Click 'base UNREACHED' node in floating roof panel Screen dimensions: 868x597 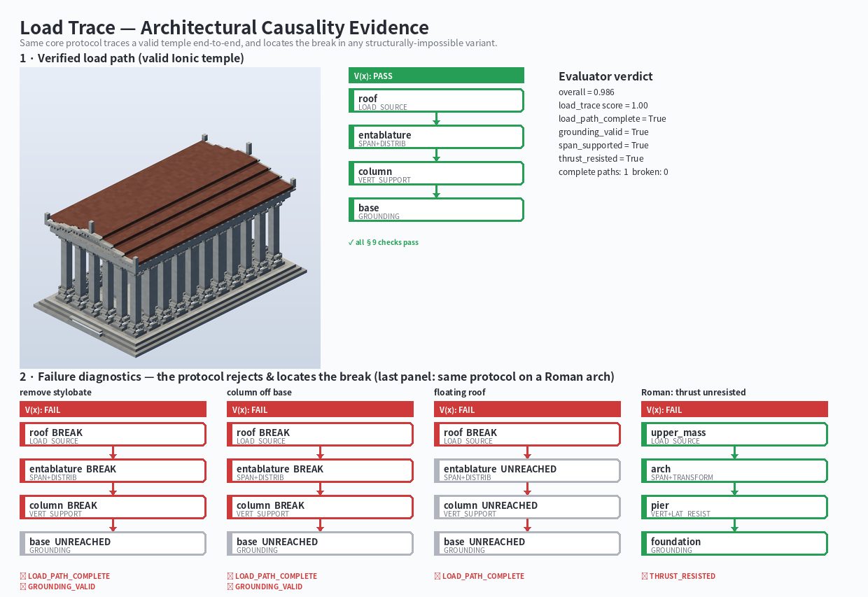(x=527, y=544)
